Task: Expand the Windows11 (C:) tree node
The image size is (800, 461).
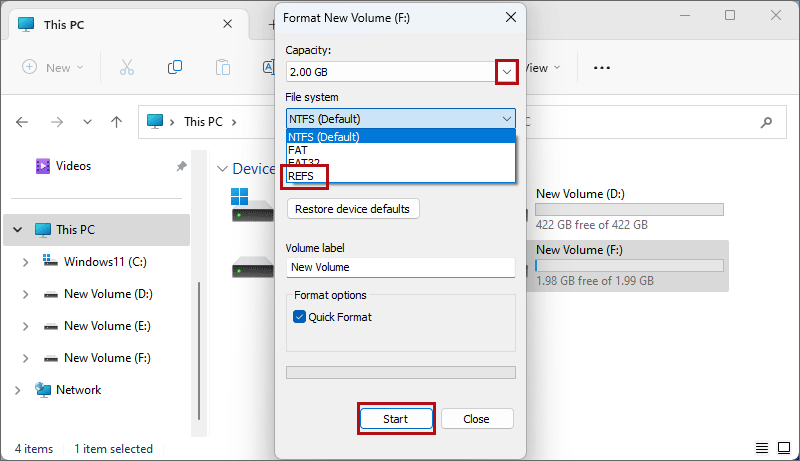Action: [25, 262]
